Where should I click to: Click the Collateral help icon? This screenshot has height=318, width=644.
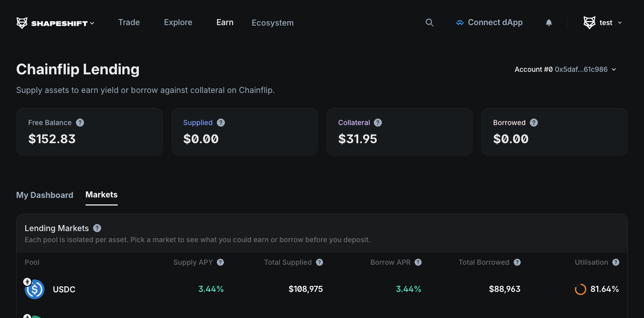click(378, 123)
